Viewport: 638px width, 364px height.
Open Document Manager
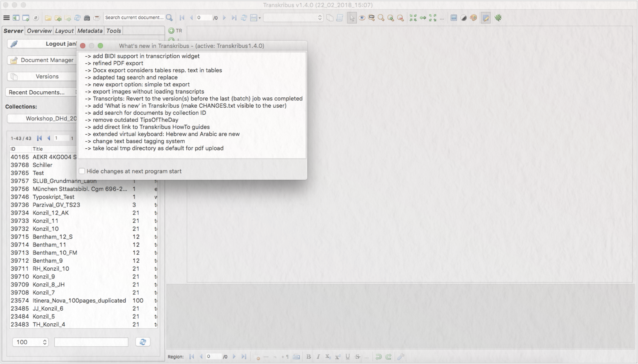click(42, 60)
